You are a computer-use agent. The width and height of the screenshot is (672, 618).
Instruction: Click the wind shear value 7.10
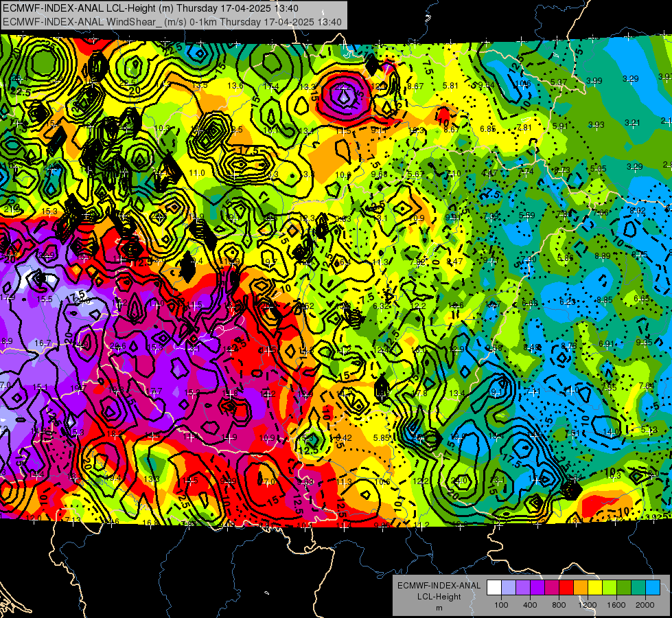(453, 174)
